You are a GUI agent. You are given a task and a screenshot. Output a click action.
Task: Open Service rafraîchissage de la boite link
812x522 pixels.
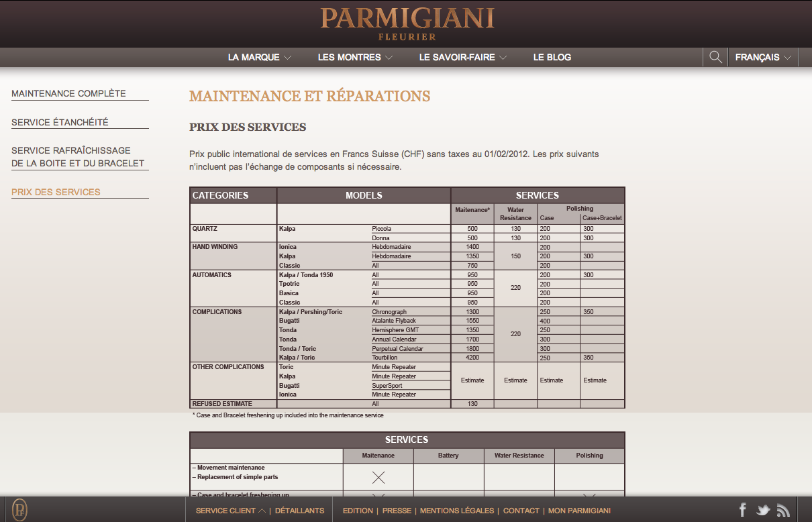tap(78, 156)
